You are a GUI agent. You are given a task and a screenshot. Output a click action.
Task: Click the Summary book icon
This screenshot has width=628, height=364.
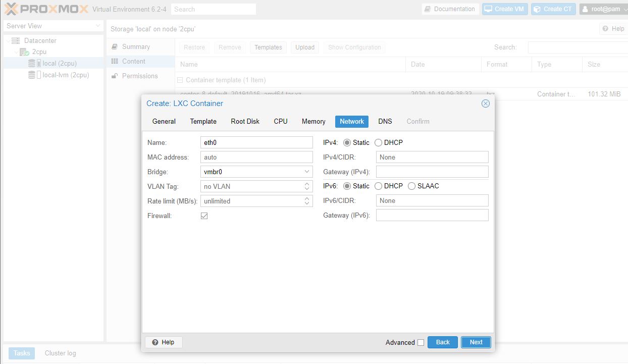[115, 47]
